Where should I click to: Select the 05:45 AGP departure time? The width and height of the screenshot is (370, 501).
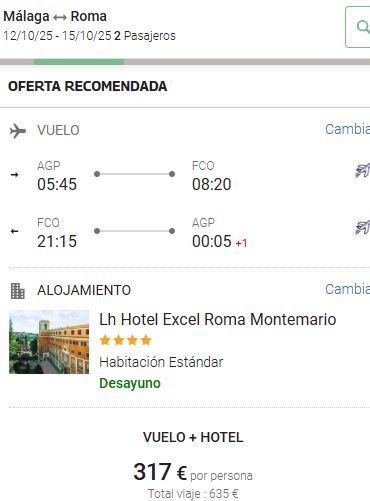57,184
